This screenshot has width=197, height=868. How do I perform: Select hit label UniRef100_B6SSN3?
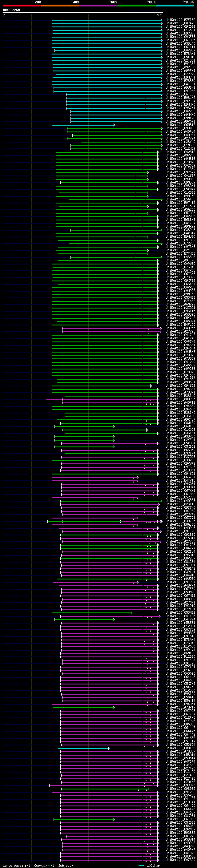[180, 220]
